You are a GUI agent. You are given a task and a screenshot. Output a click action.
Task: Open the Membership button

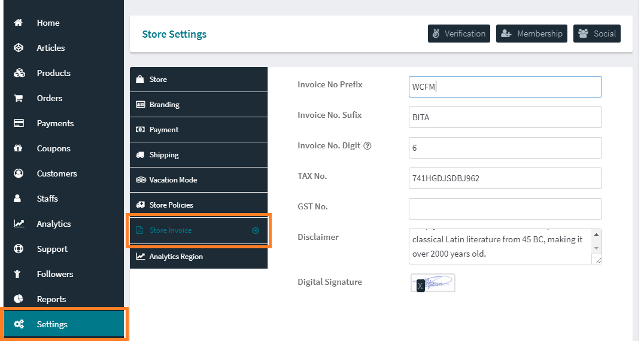(531, 34)
